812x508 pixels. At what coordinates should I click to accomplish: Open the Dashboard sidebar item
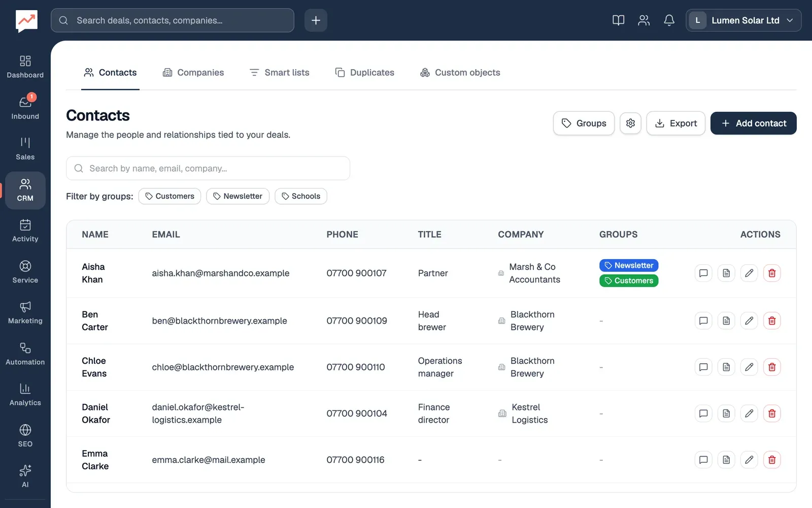coord(25,67)
